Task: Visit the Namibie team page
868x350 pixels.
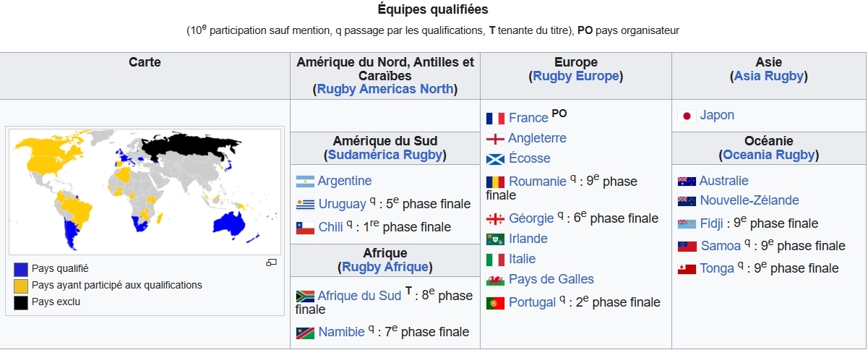Action: click(341, 332)
